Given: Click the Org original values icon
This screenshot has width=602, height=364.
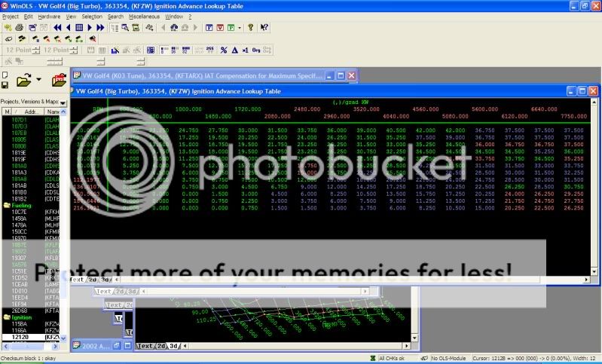Looking at the screenshot, I should coord(256,50).
